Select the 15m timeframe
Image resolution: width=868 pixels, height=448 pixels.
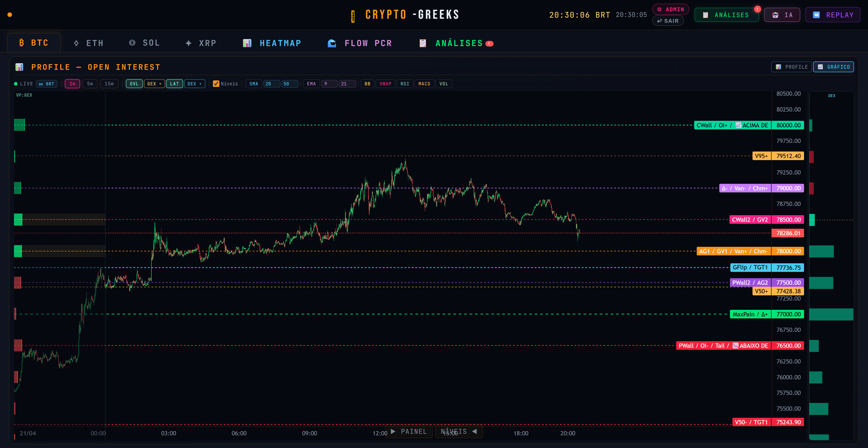pyautogui.click(x=109, y=84)
